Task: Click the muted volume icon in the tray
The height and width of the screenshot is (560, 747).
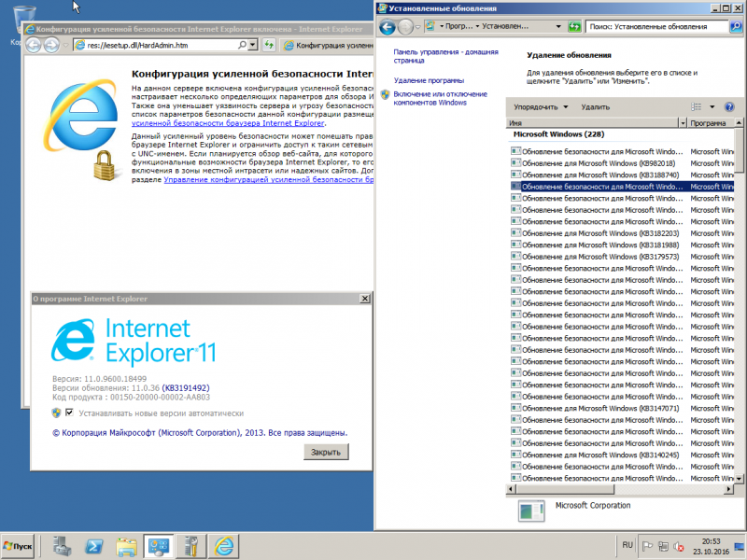Action: click(x=678, y=547)
